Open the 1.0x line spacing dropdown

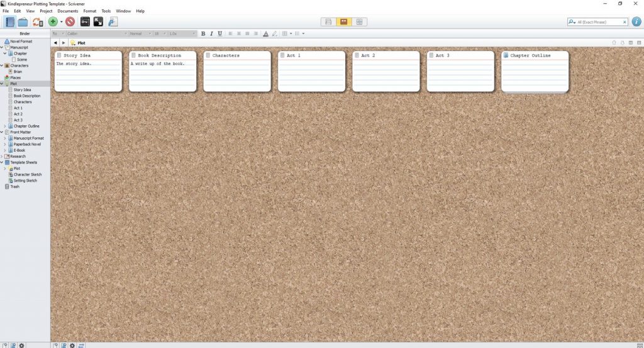click(x=182, y=34)
